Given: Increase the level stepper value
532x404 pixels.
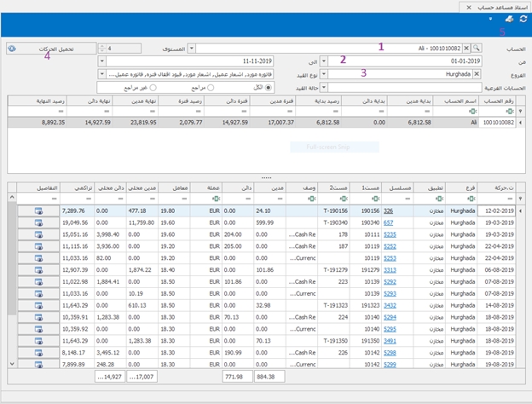Looking at the screenshot, I should (103, 46).
